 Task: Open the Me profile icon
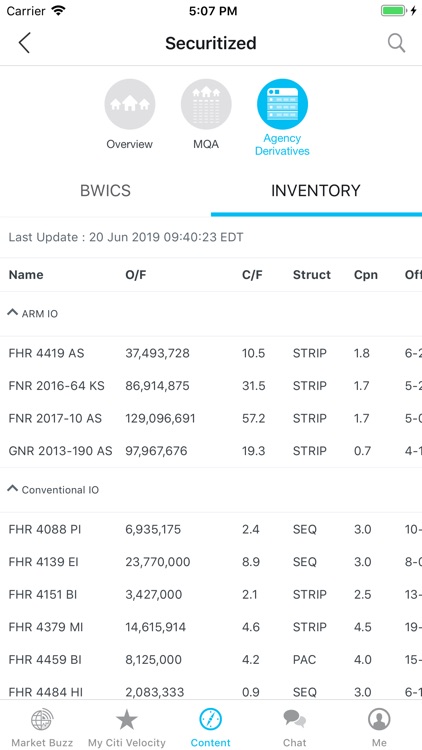(379, 720)
